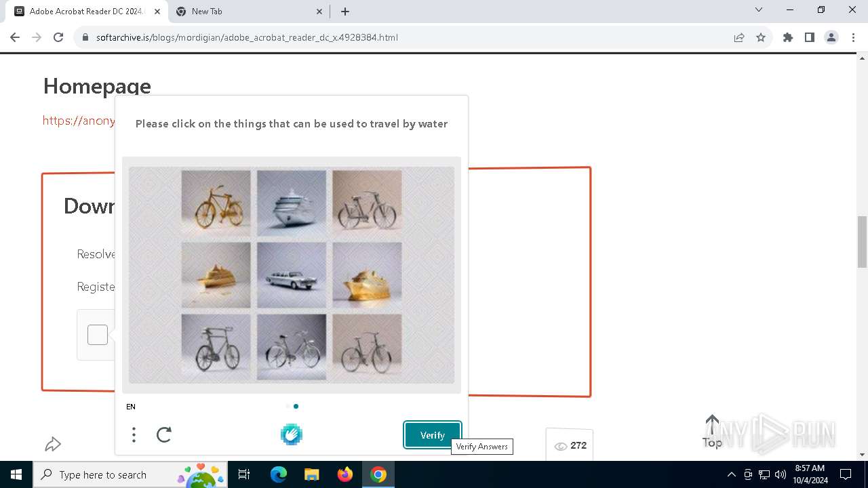
Task: Reload the current page
Action: pyautogui.click(x=58, y=37)
